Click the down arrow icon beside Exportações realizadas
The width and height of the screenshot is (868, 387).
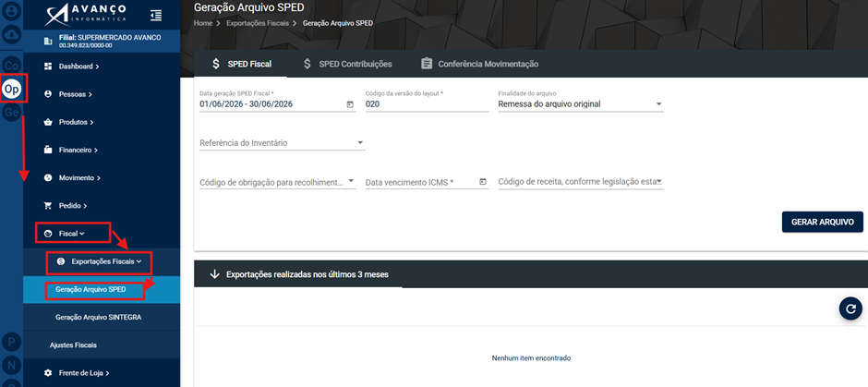click(x=215, y=274)
